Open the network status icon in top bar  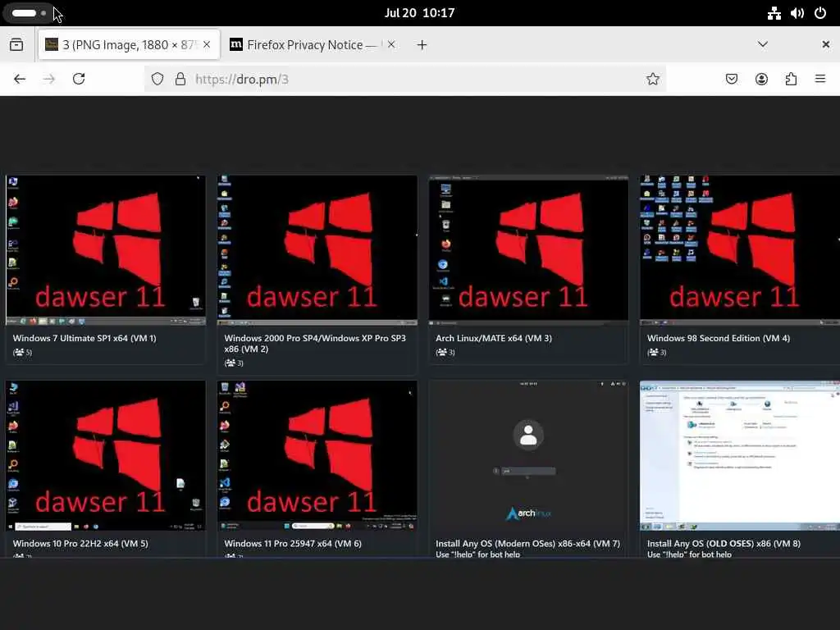click(x=774, y=13)
